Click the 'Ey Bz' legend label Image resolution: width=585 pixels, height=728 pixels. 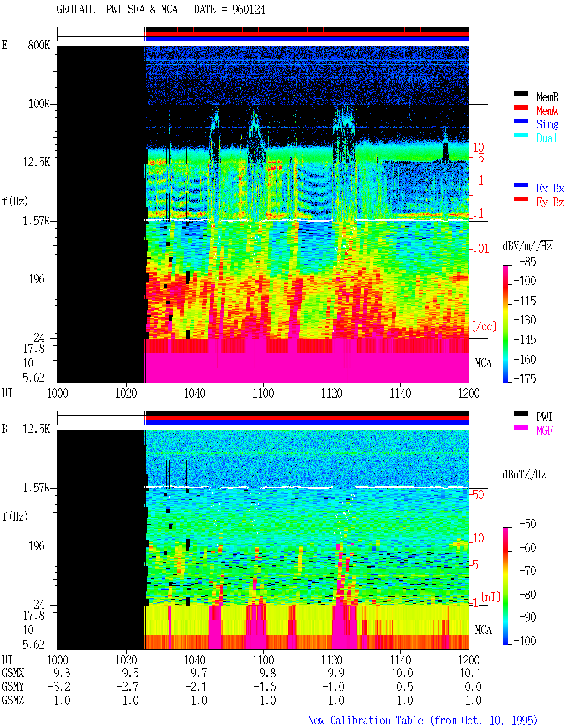click(550, 202)
